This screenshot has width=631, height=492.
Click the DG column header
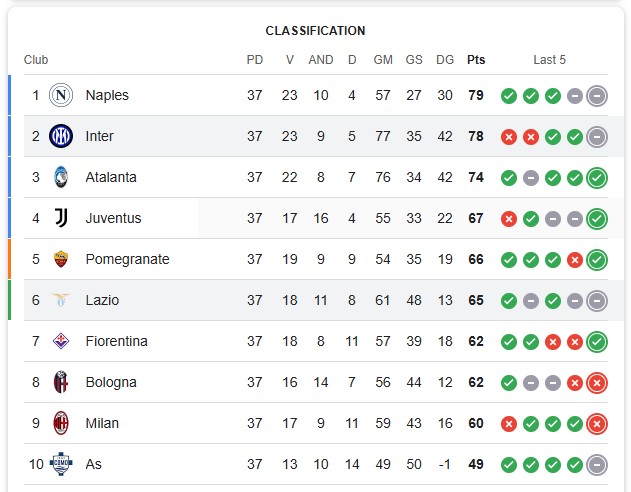445,60
